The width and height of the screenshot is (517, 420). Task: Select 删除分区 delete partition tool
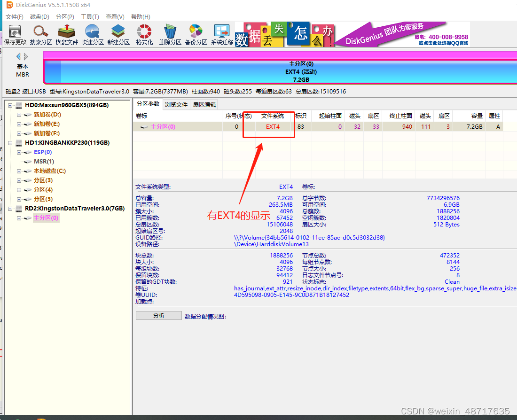point(170,34)
